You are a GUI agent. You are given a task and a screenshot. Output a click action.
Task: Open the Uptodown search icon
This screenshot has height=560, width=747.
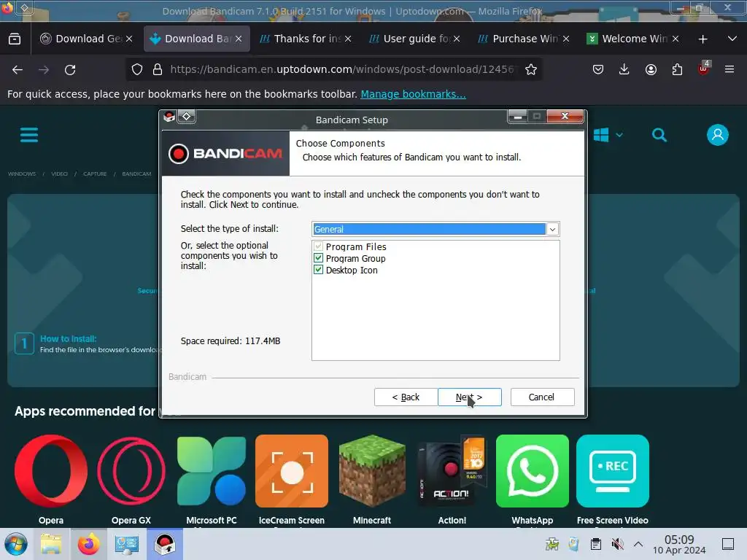(659, 135)
